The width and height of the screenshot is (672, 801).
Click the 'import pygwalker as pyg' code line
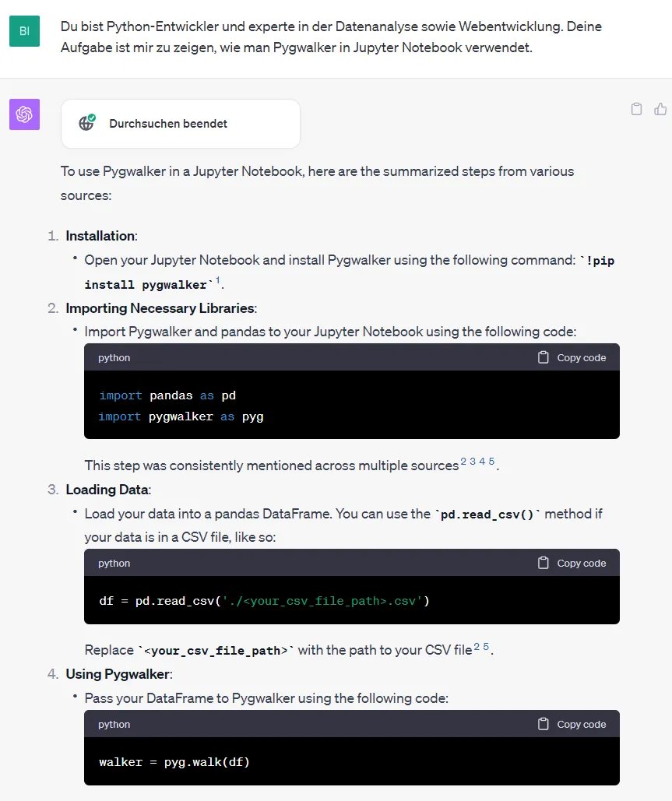181,416
